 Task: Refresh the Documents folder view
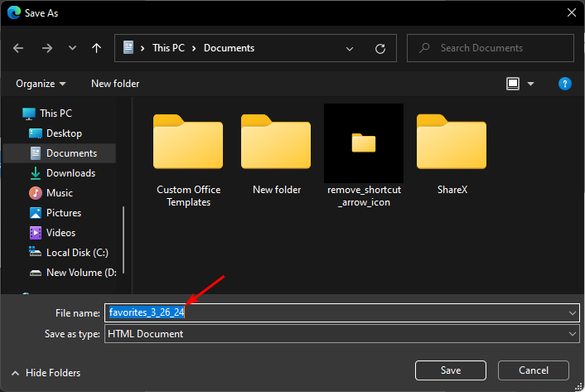380,49
